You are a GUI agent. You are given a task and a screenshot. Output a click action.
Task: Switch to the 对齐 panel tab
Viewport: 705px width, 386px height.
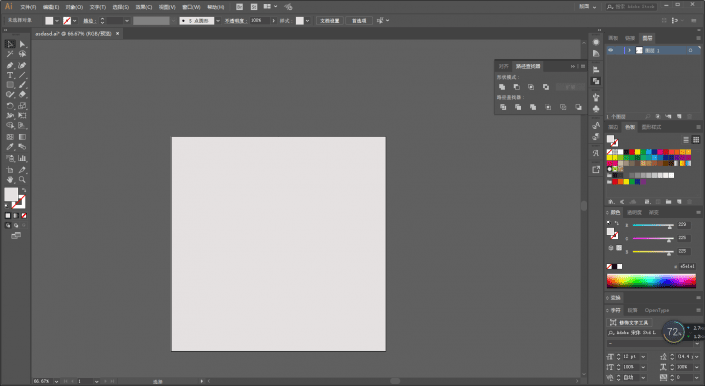(x=504, y=67)
